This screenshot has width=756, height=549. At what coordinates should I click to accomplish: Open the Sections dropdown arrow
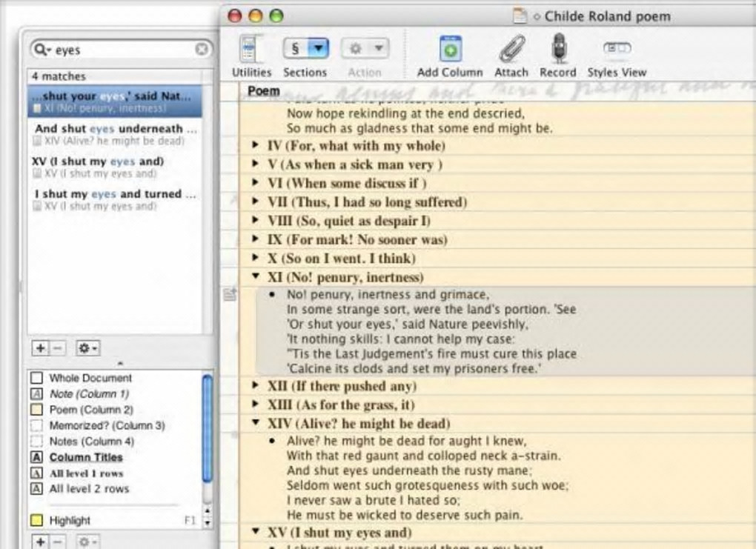[318, 49]
